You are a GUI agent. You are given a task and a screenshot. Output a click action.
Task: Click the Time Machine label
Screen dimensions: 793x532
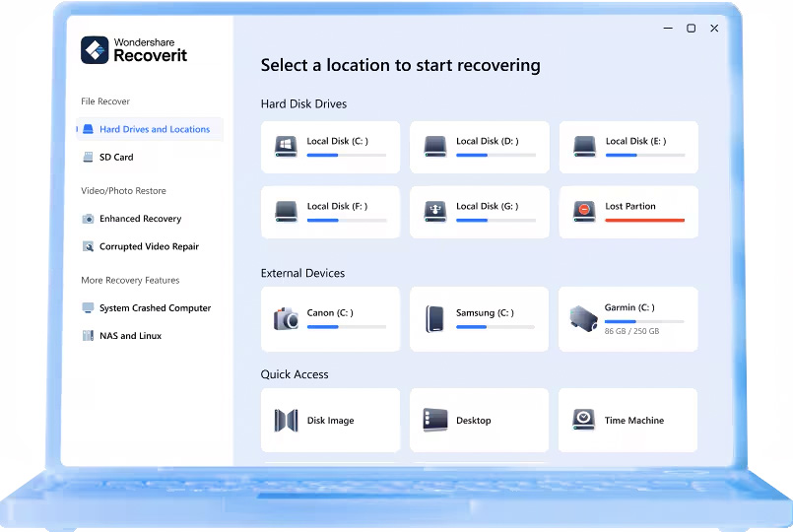[x=634, y=421]
